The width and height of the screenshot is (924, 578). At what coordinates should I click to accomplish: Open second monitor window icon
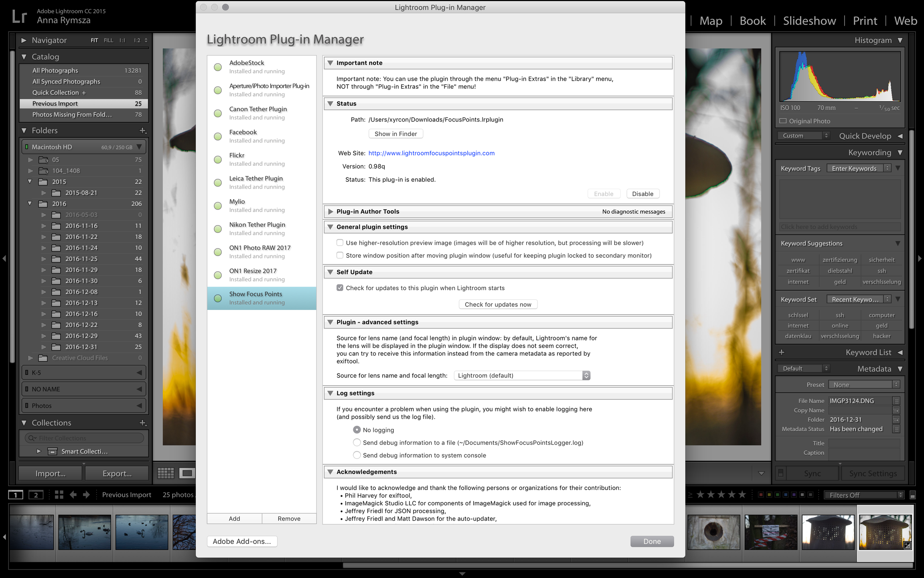36,495
